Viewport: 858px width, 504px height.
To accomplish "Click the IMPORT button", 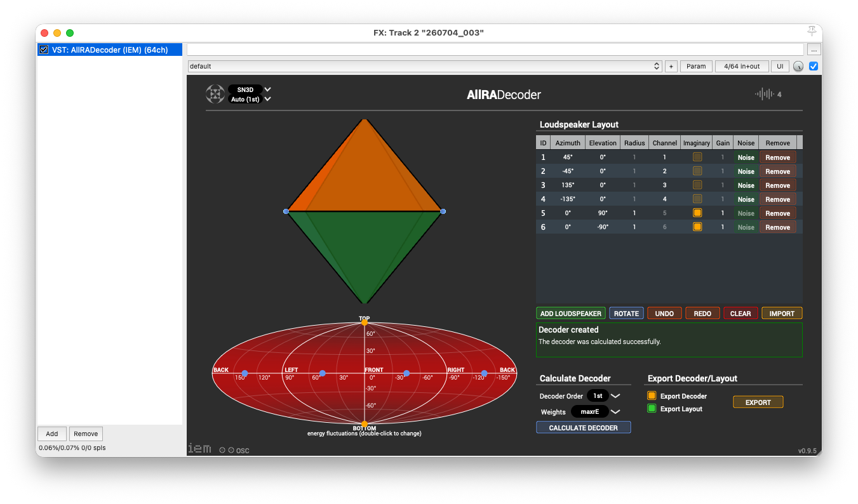I will point(782,314).
